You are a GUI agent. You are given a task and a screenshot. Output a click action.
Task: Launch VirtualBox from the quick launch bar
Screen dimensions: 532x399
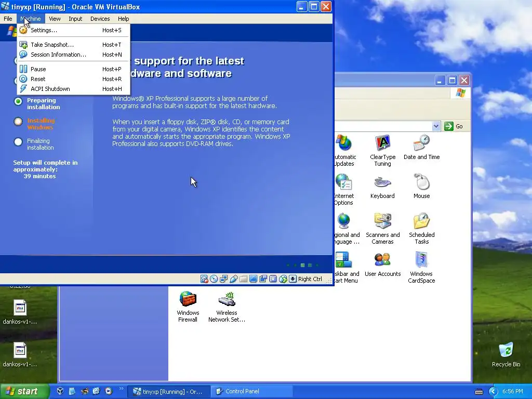(60, 391)
